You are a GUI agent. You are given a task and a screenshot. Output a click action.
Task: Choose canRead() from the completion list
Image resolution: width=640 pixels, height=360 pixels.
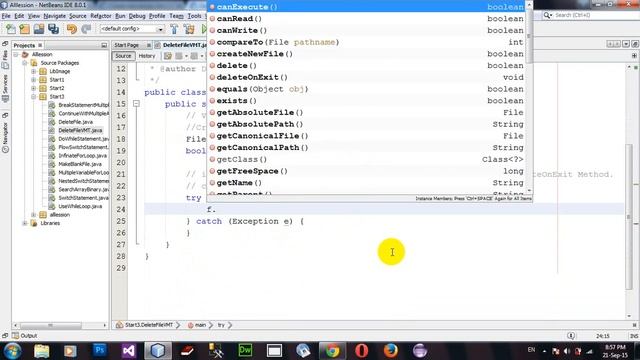pyautogui.click(x=367, y=19)
